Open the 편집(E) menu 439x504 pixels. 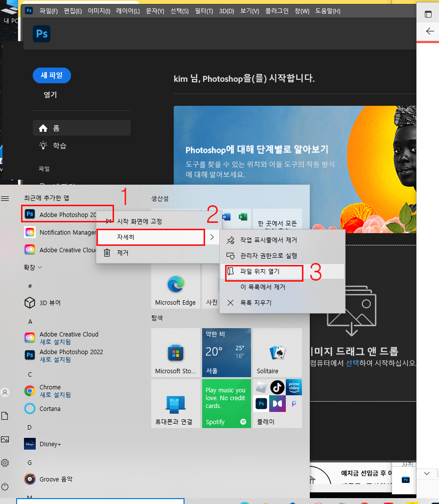(x=73, y=11)
